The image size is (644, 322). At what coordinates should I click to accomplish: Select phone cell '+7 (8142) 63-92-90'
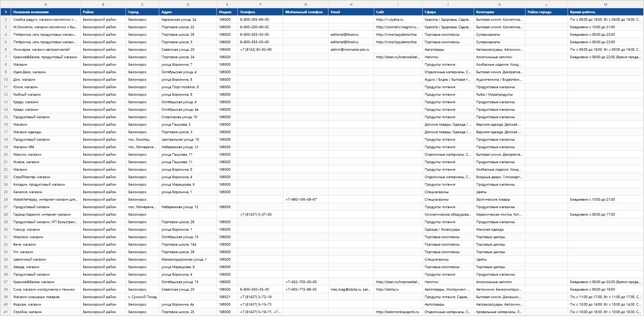260,50
